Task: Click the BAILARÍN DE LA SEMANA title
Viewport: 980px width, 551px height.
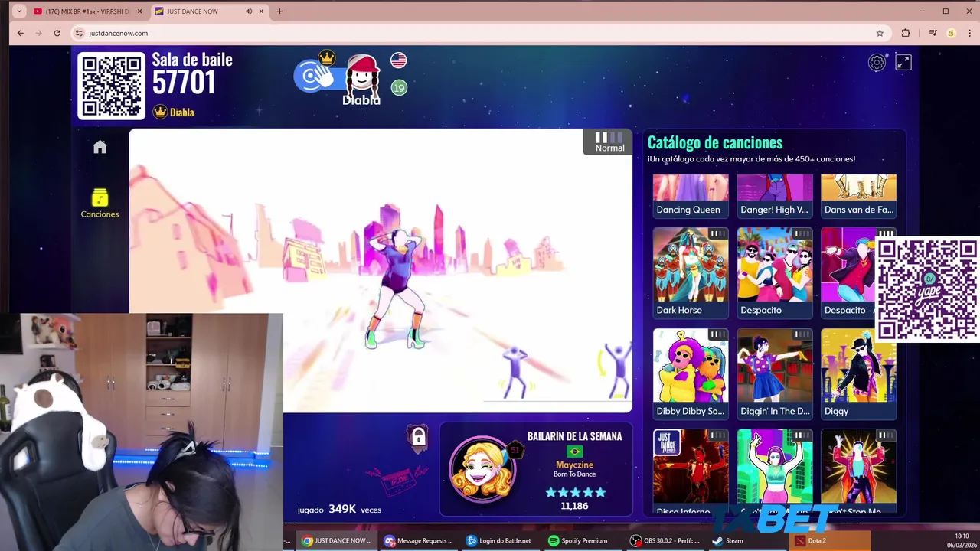Action: point(574,436)
